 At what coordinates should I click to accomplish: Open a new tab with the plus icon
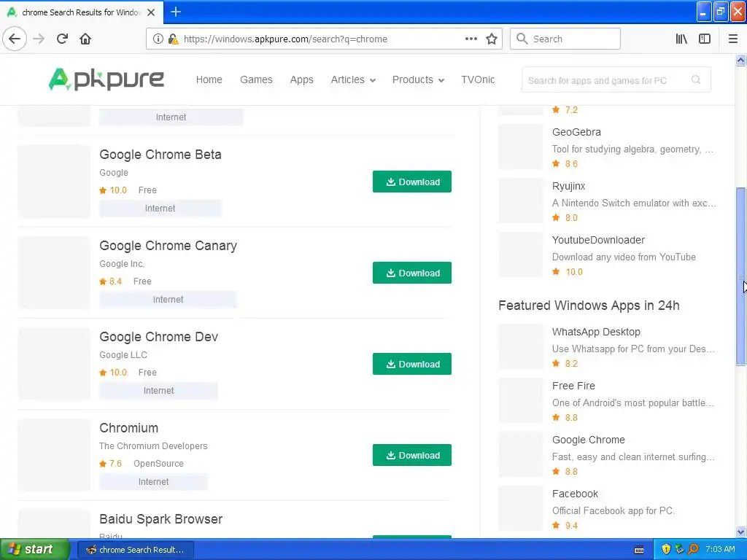[176, 12]
